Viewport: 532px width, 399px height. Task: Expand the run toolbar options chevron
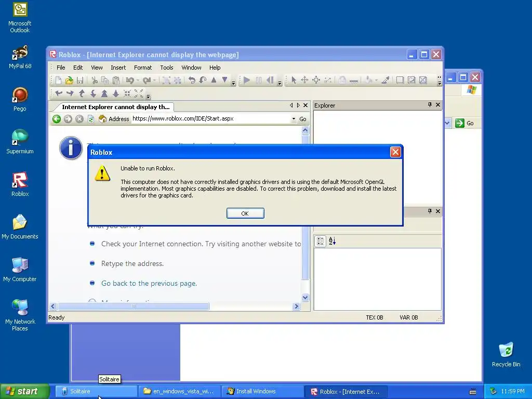[x=280, y=83]
